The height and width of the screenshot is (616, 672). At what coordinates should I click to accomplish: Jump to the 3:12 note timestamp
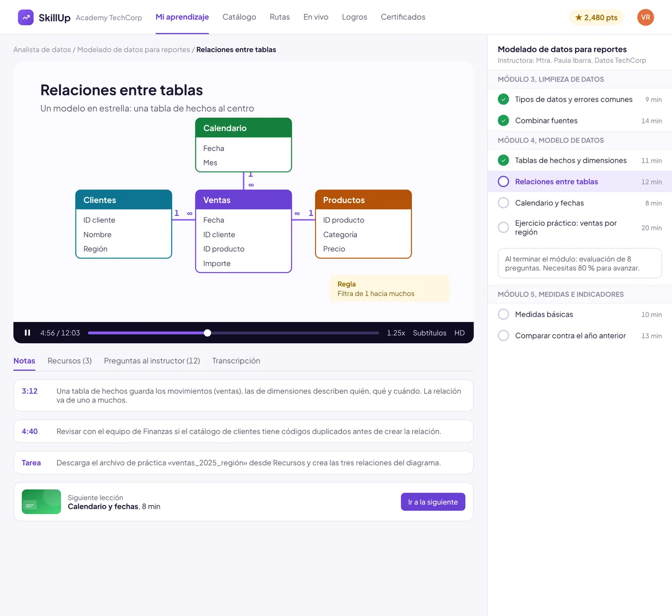click(30, 391)
